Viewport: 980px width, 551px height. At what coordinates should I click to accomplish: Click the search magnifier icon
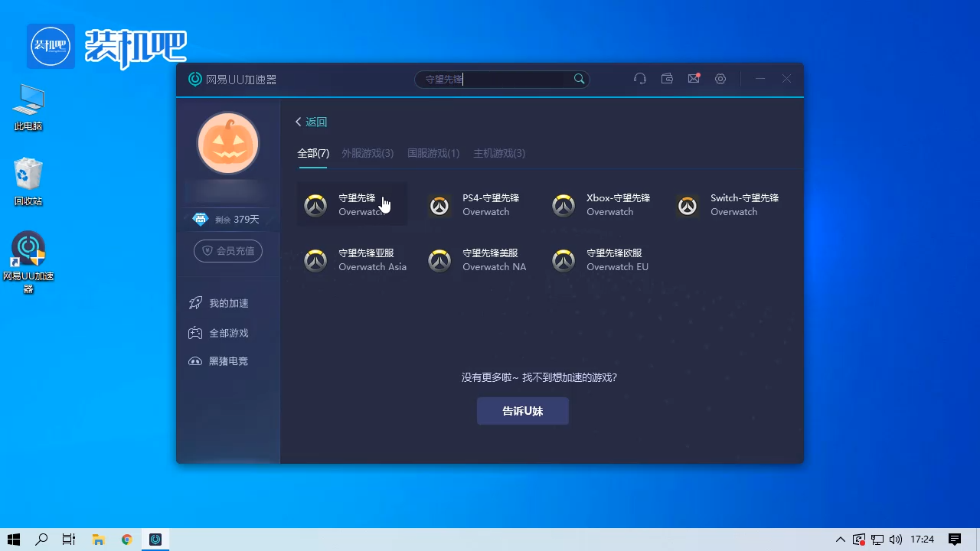click(579, 78)
